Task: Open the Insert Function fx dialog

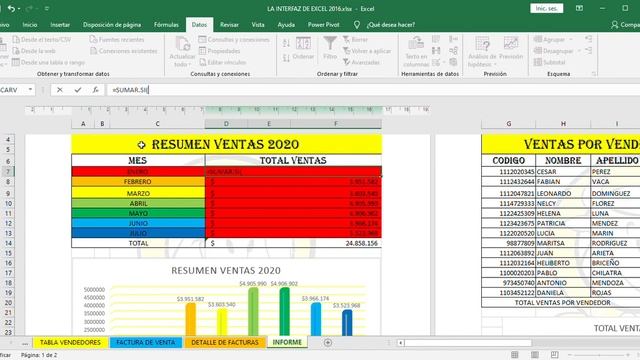Action: click(96, 90)
